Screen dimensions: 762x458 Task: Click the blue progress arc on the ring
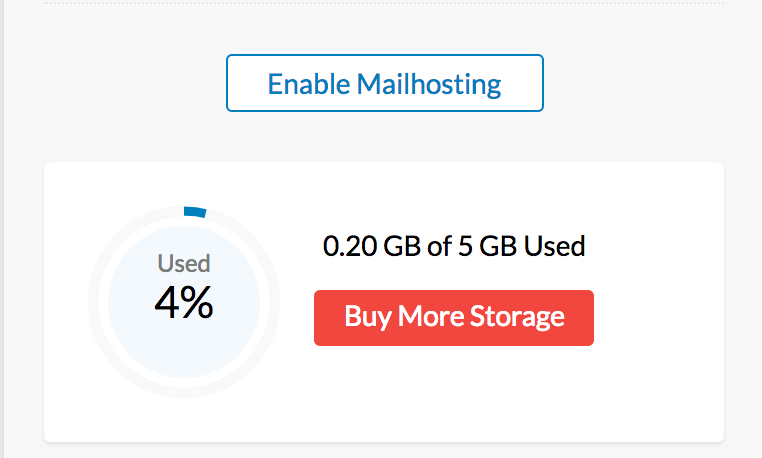coord(194,212)
